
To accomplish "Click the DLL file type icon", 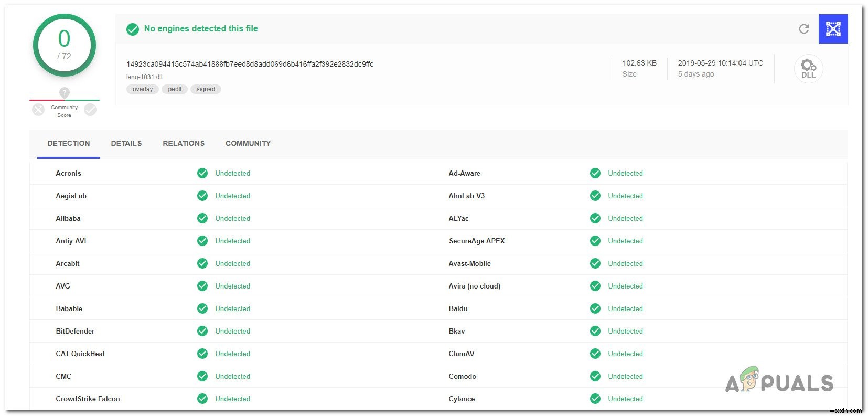I will (x=808, y=69).
